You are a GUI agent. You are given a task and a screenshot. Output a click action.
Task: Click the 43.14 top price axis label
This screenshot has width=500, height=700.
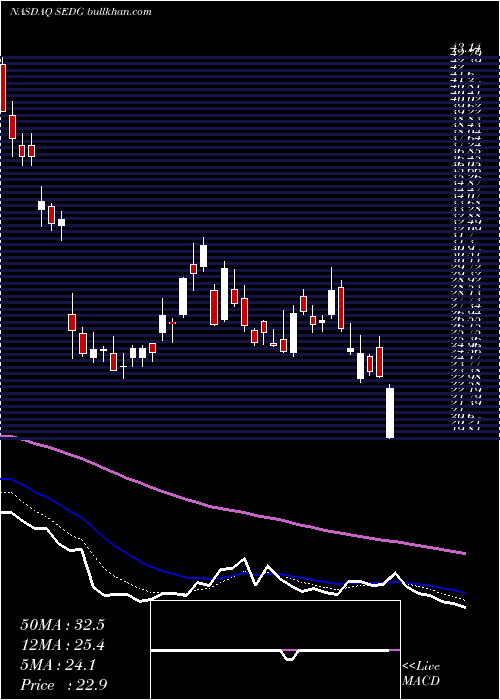pos(465,47)
